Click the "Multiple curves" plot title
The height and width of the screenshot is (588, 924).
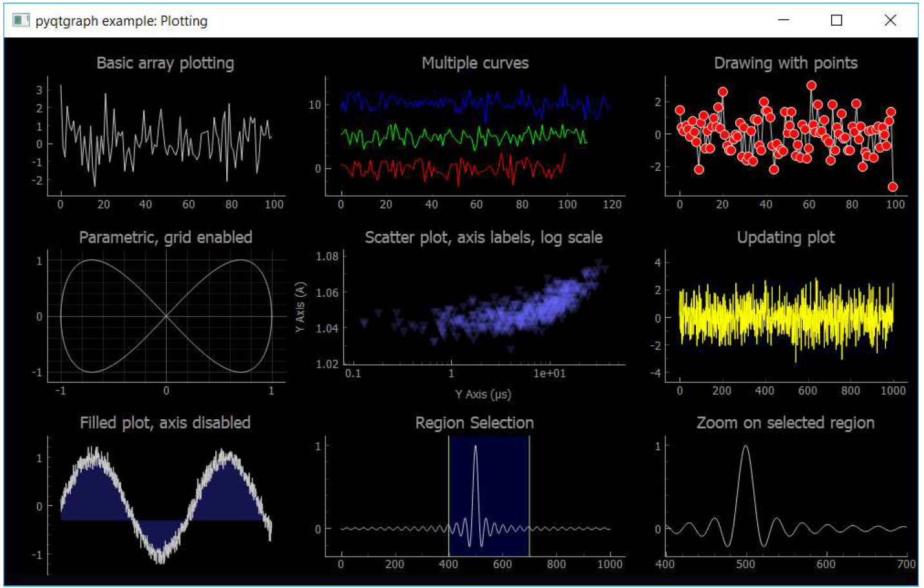475,63
